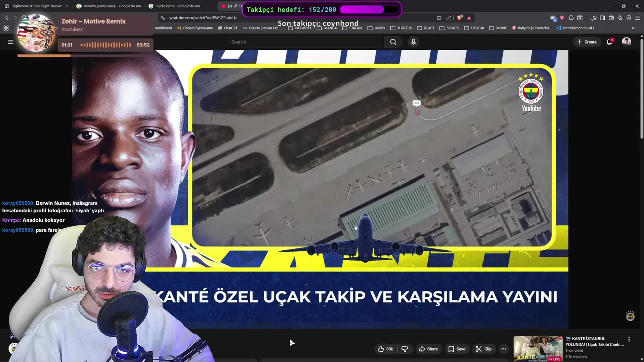Click the Brave Shields lion icon
Screen dimensions: 644x362
click(x=459, y=18)
